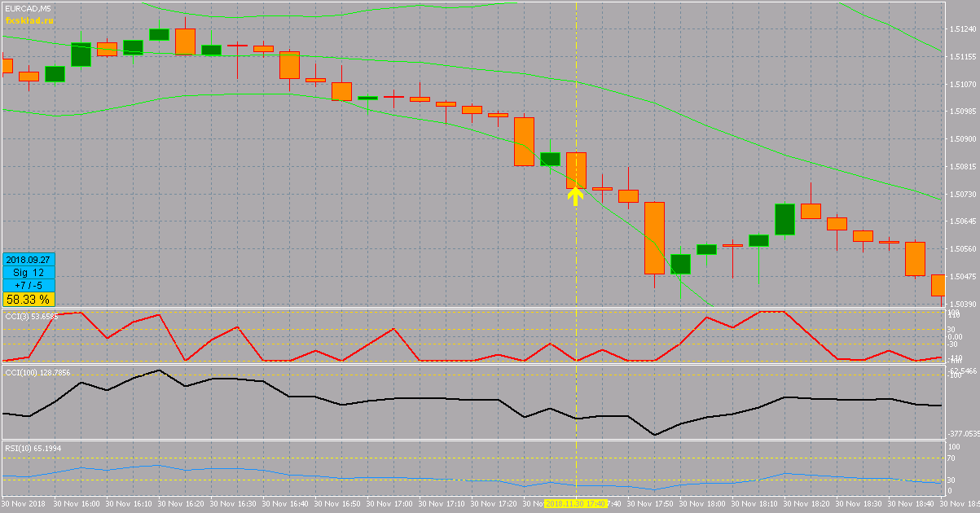Click the 0.00 level on CCI(3) scale

click(x=955, y=337)
